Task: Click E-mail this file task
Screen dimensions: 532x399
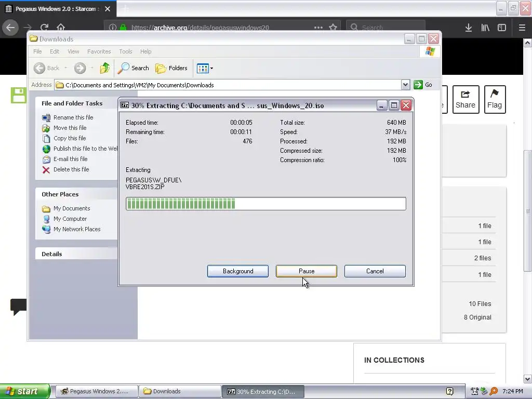Action: click(x=65, y=159)
